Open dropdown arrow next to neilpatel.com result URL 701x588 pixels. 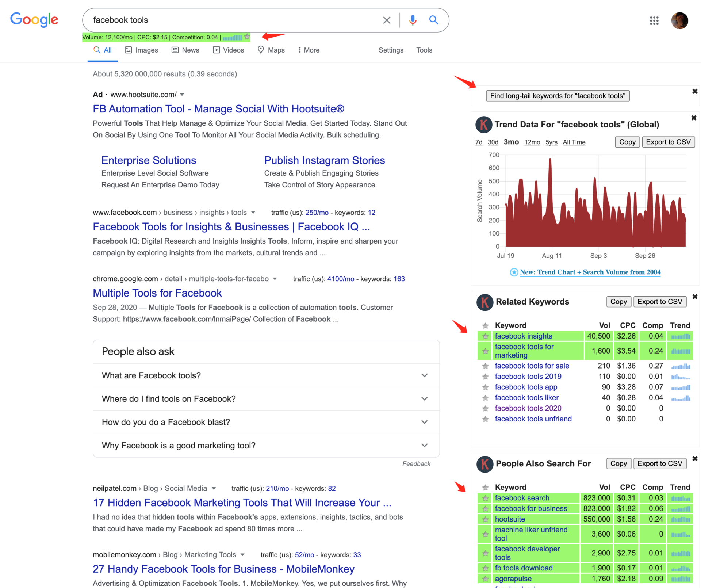[x=214, y=489]
